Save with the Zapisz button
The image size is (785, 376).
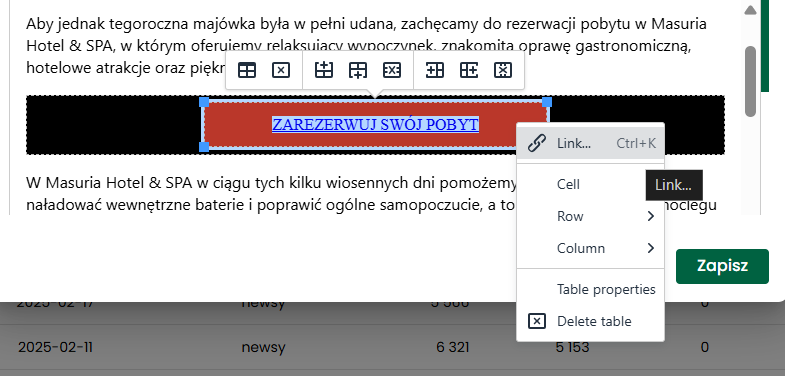click(x=722, y=266)
